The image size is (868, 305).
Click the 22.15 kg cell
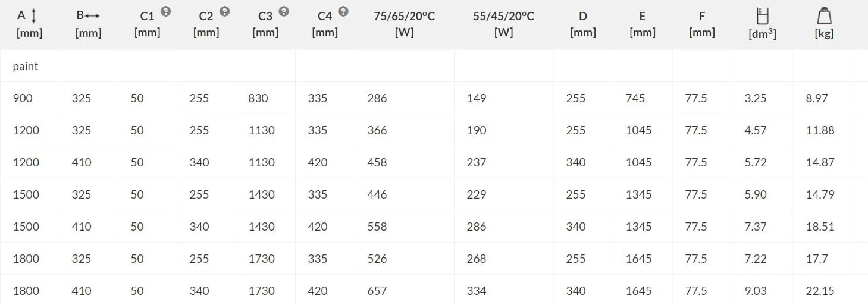(x=820, y=291)
